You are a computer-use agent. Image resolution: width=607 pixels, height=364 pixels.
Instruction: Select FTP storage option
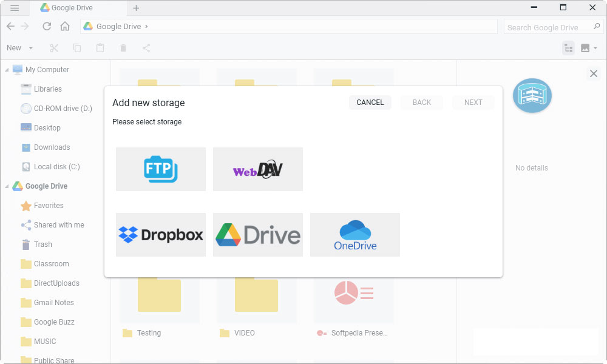pos(161,169)
